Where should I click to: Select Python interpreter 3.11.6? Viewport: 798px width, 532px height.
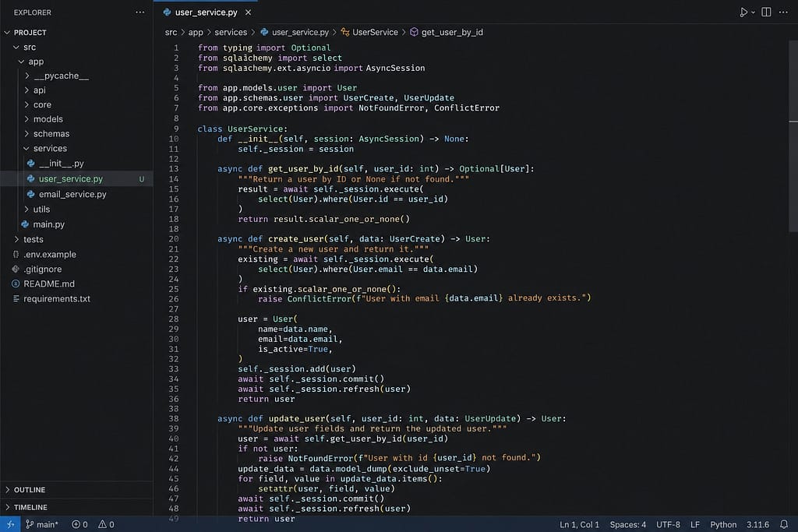[757, 524]
